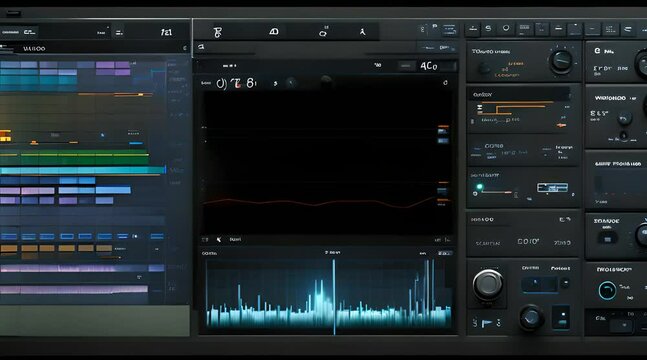
Task: Select the first orange clip in the orange clip row
Action: click(x=9, y=248)
